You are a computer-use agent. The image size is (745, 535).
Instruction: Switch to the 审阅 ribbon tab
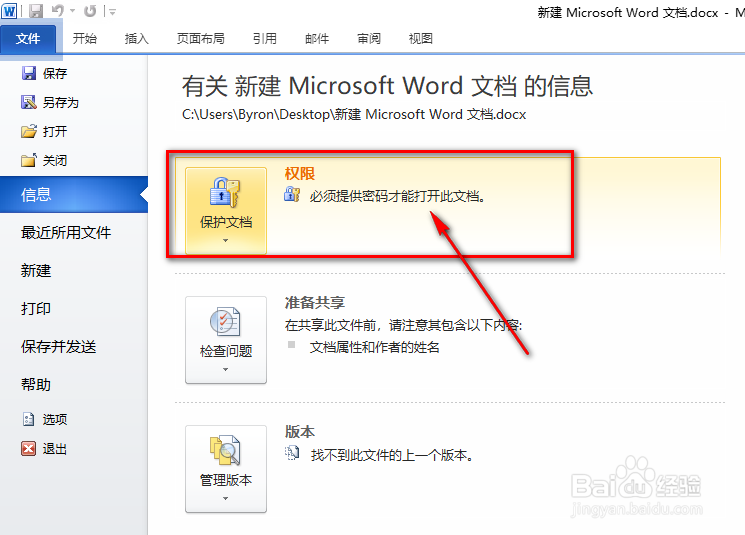(x=369, y=38)
